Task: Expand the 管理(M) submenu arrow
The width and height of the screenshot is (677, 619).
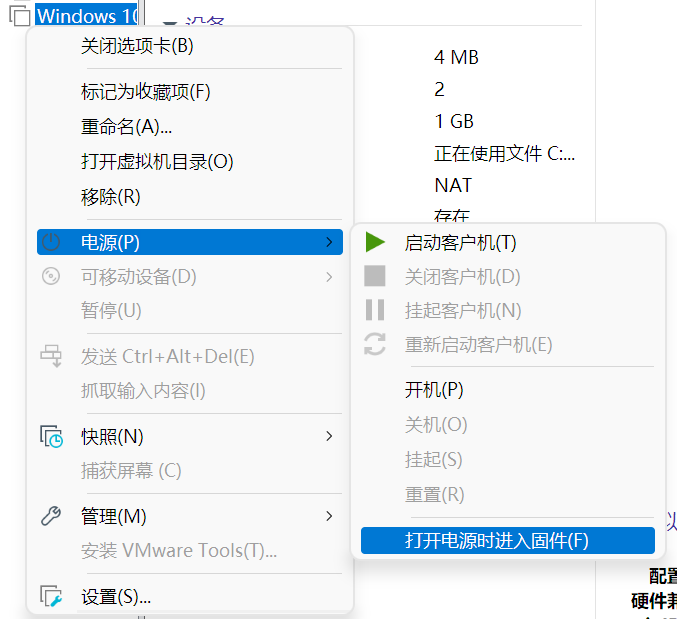Action: pos(329,516)
